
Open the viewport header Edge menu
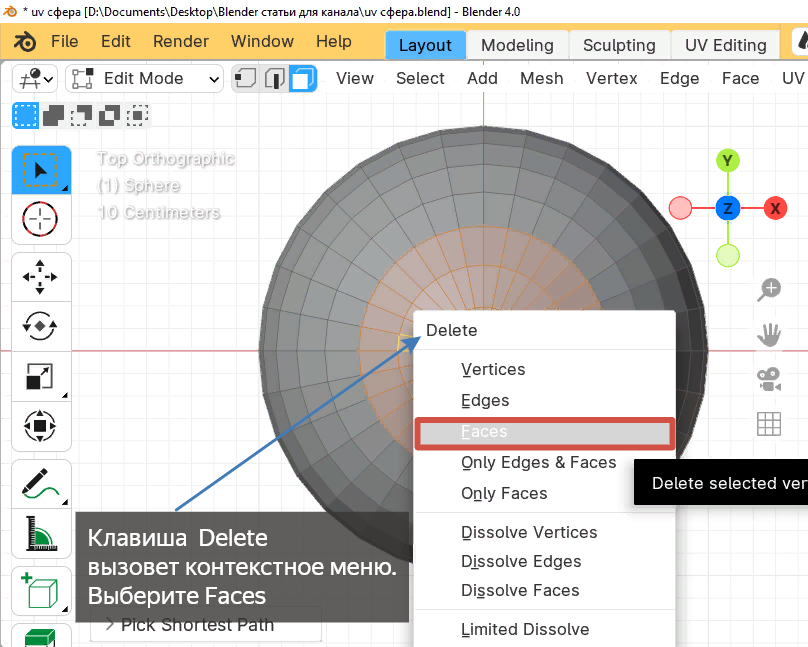(x=680, y=78)
